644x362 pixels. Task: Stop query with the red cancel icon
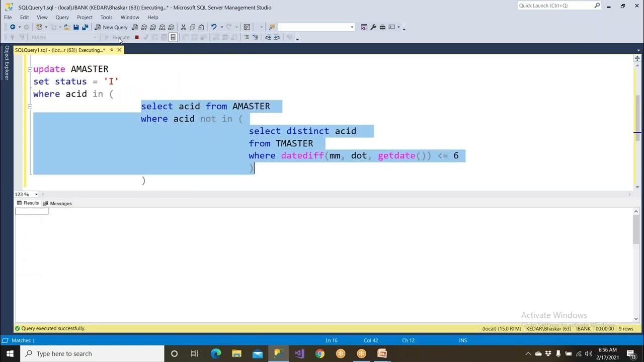pos(137,37)
